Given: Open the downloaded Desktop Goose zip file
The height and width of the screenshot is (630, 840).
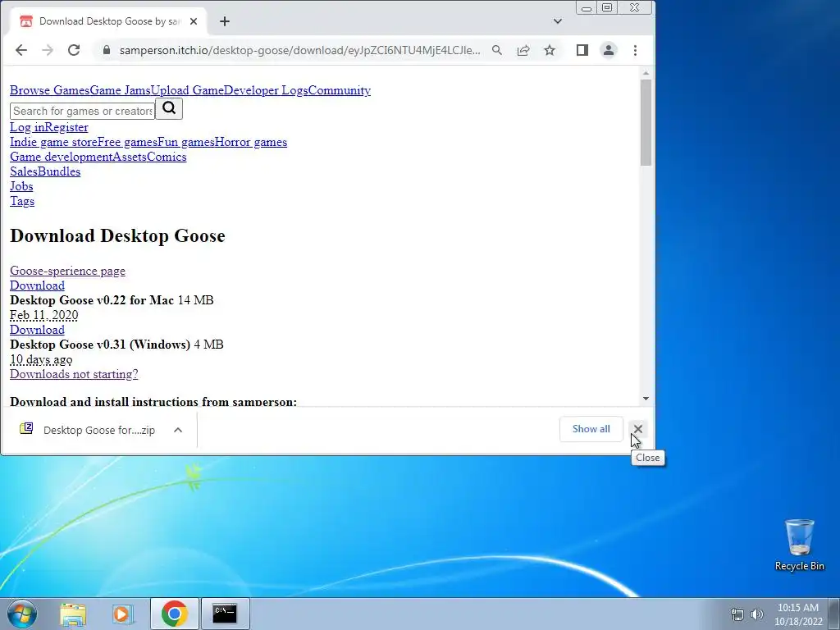Looking at the screenshot, I should click(87, 430).
